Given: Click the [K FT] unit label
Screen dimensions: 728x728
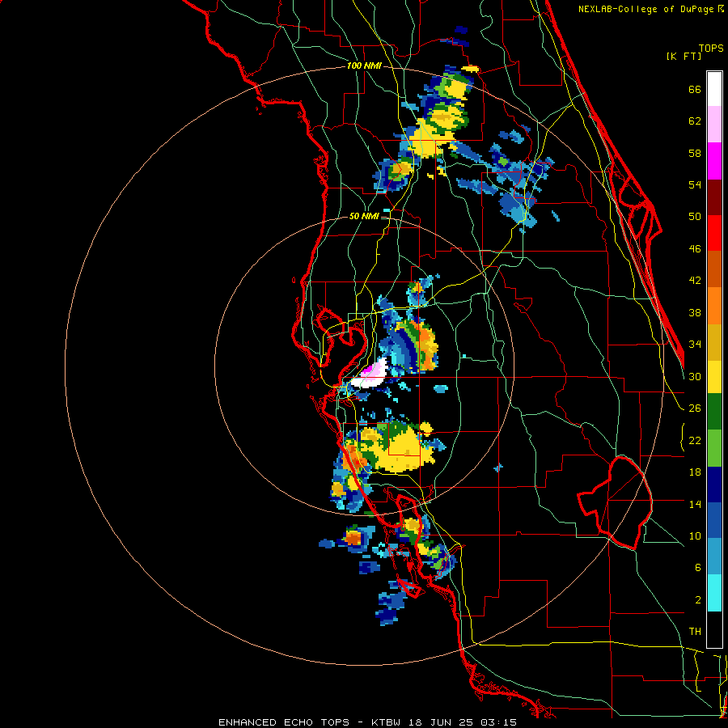Looking at the screenshot, I should click(x=684, y=56).
